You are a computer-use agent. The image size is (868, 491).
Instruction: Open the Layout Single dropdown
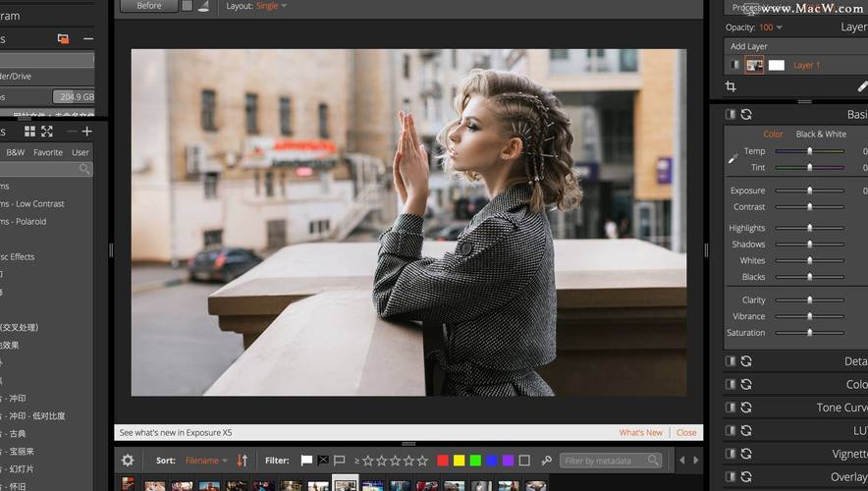[271, 6]
